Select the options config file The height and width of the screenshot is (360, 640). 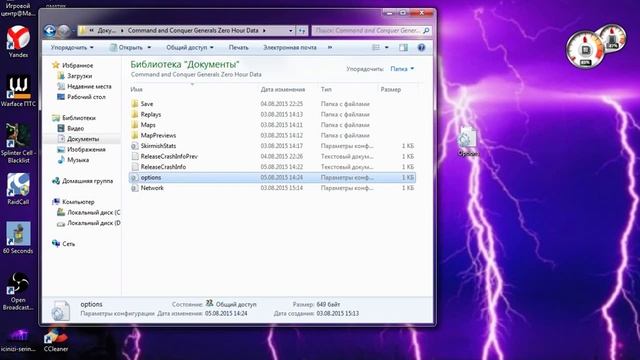tap(272, 178)
